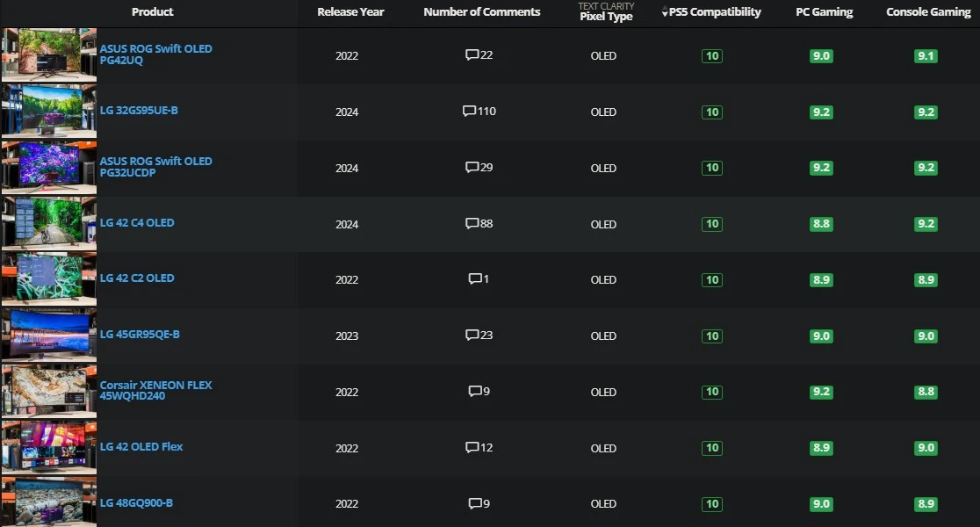The height and width of the screenshot is (527, 980).
Task: Open comments for ASUS ROG Swift PG42UQ
Action: click(479, 55)
